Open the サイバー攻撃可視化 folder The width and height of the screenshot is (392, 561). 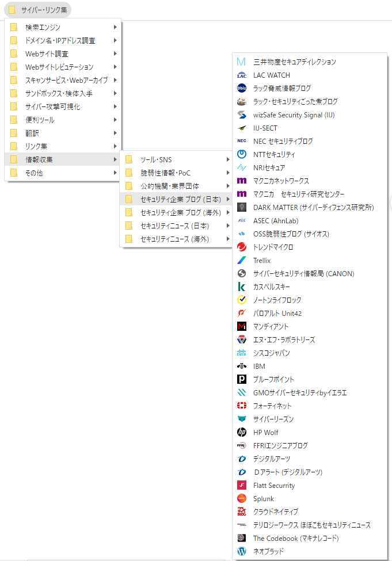click(63, 106)
